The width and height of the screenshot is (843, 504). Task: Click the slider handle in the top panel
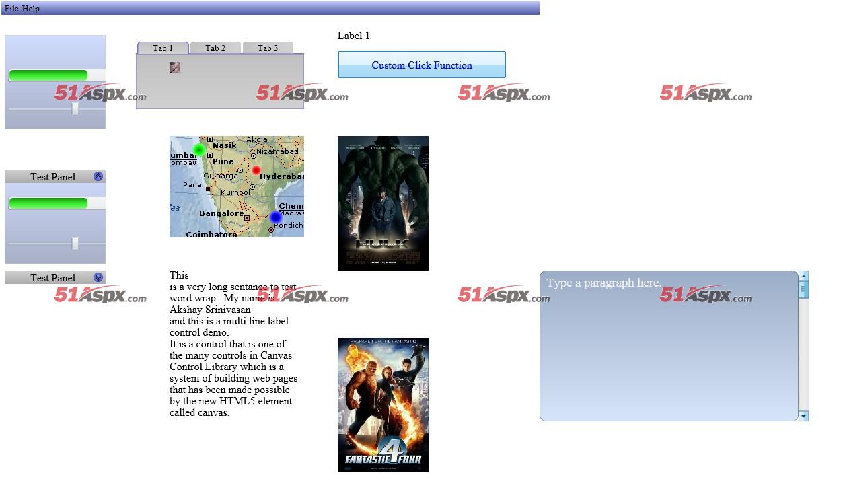pyautogui.click(x=75, y=108)
